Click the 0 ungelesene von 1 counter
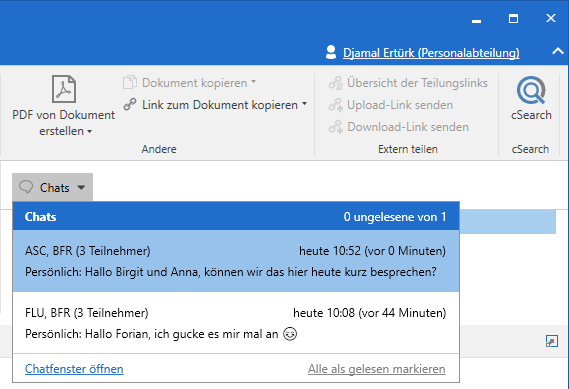The image size is (569, 389). point(395,217)
